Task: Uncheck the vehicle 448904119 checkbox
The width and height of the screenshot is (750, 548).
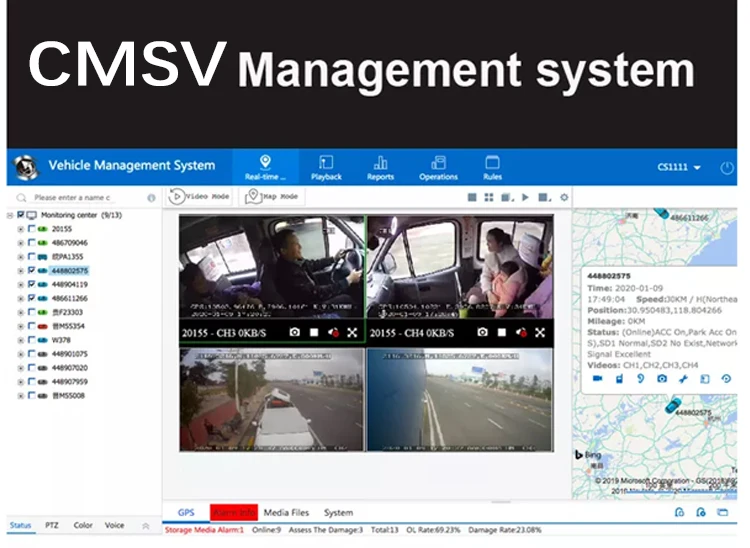Action: pyautogui.click(x=32, y=284)
